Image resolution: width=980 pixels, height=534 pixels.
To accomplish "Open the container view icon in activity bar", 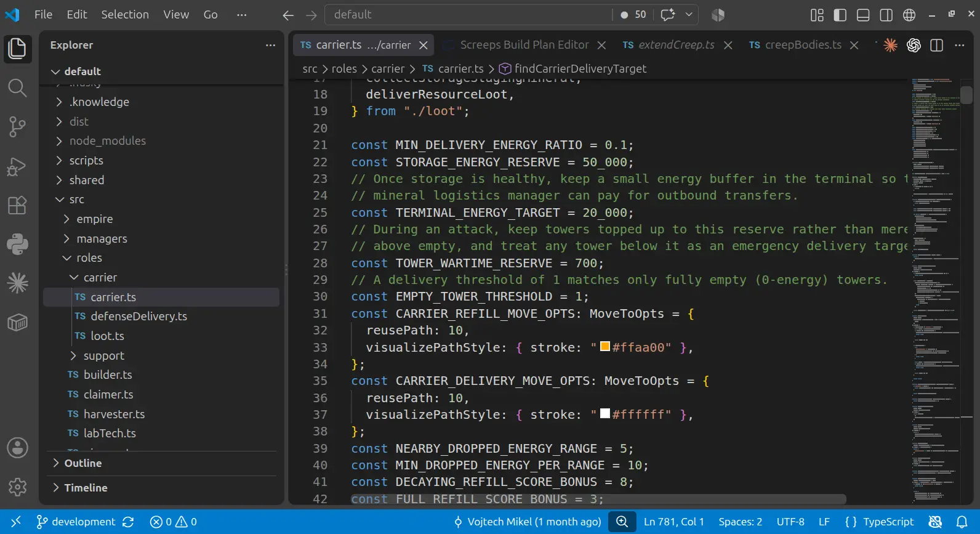I will point(17,322).
